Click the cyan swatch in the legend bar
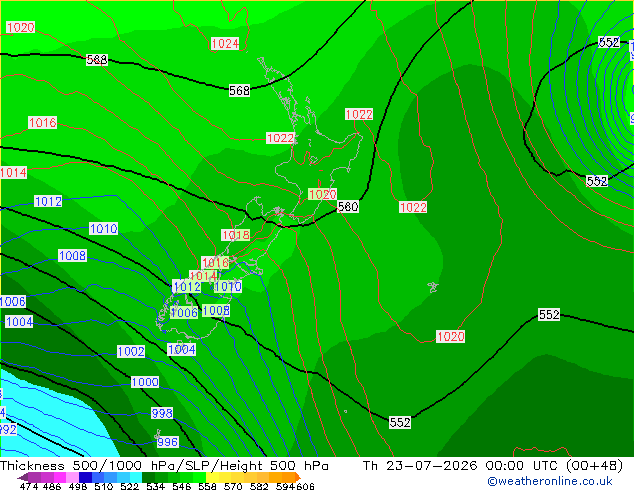The image size is (634, 490). coord(136,477)
